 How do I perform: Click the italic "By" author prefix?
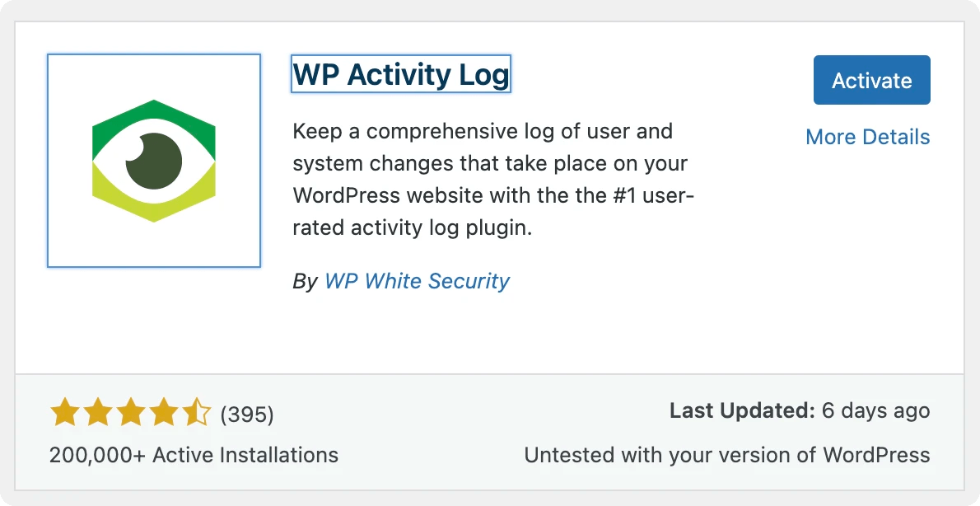click(x=305, y=281)
